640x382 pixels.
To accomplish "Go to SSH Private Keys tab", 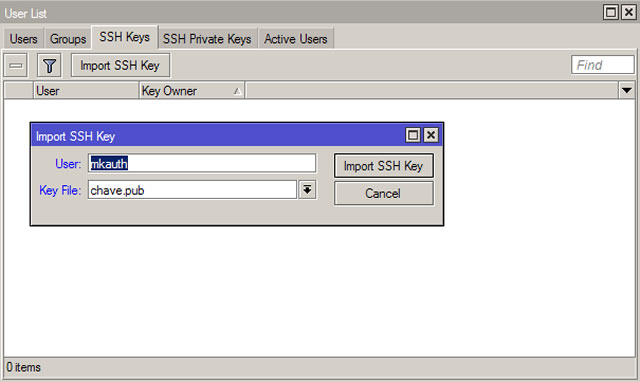I will (207, 39).
